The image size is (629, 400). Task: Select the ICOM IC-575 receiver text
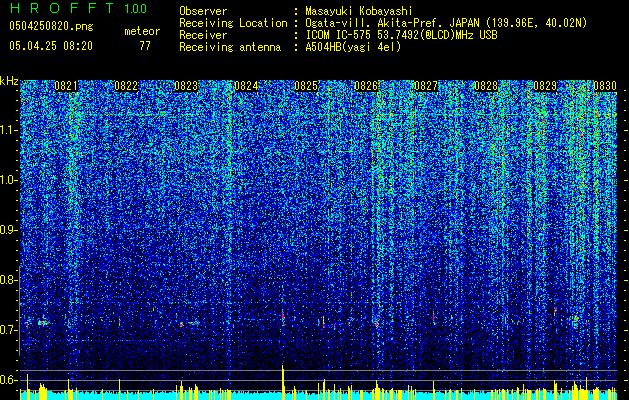401,35
